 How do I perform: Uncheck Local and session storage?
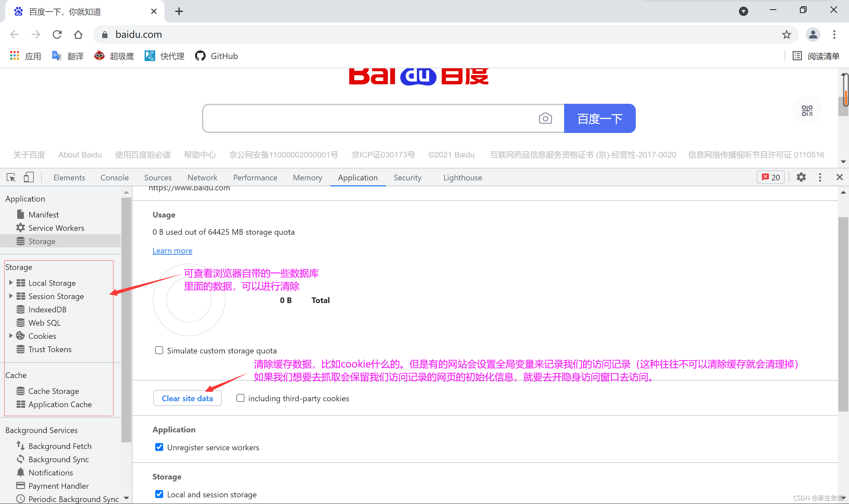[x=159, y=494]
